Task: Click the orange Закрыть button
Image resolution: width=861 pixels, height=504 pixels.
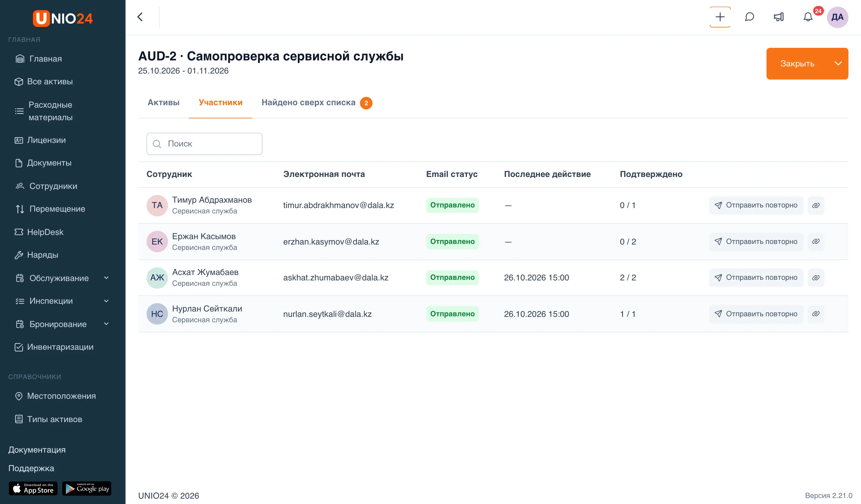Action: tap(797, 64)
